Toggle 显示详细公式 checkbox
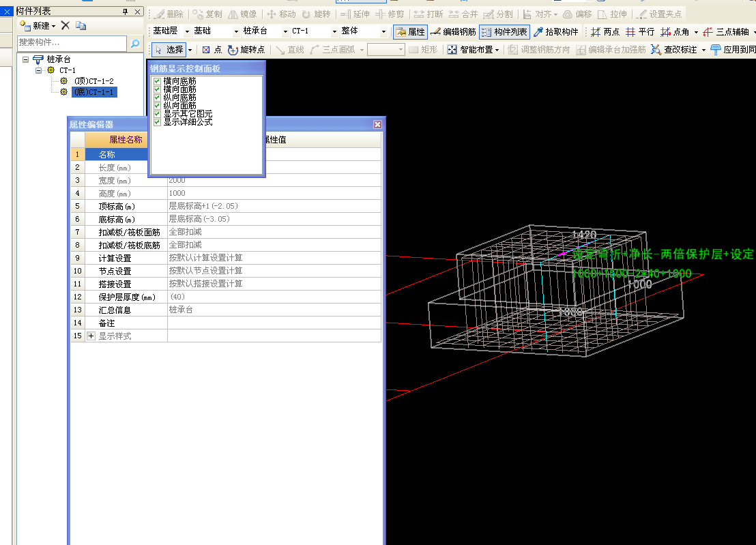The width and height of the screenshot is (756, 545). (x=157, y=122)
